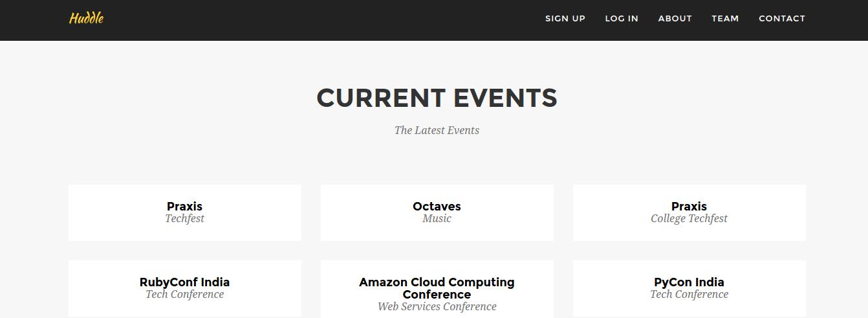868x318 pixels.
Task: Open the Praxis title above College Techfest
Action: click(689, 206)
